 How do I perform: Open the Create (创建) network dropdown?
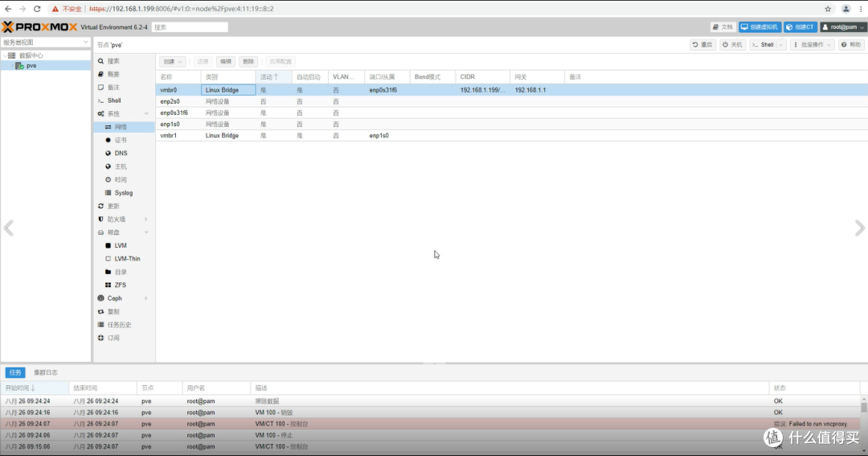click(172, 61)
